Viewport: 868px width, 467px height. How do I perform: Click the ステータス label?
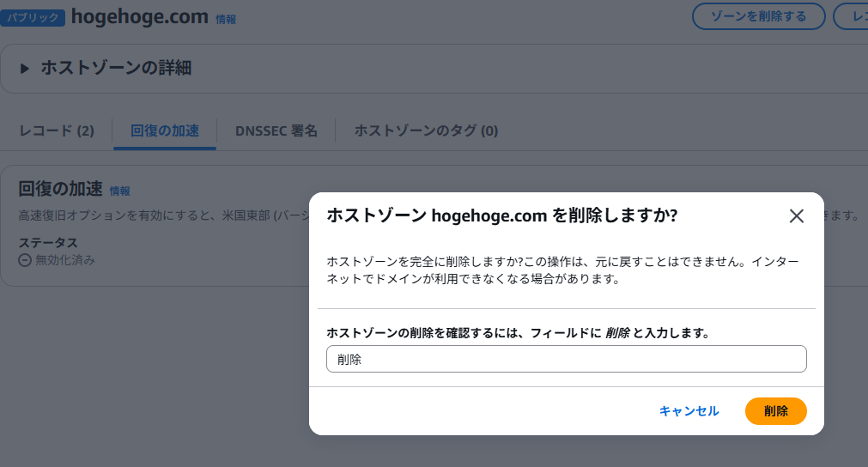[48, 243]
